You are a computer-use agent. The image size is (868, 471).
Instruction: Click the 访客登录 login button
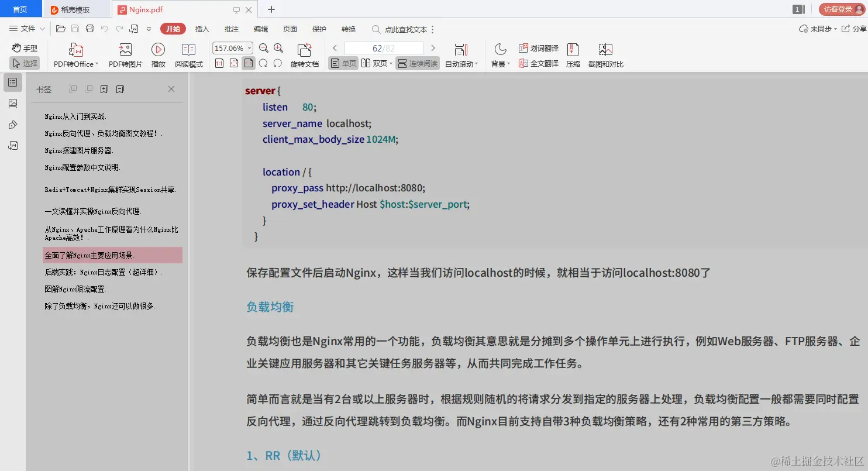click(839, 9)
